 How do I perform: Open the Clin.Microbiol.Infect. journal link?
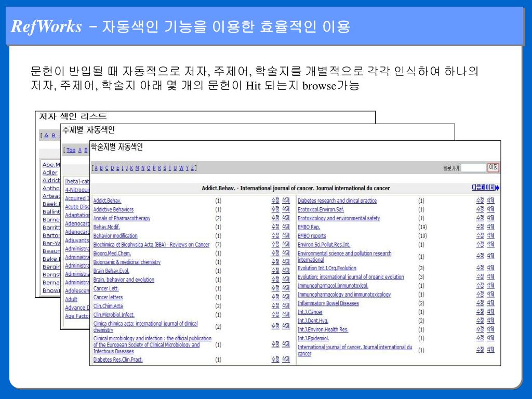(114, 315)
